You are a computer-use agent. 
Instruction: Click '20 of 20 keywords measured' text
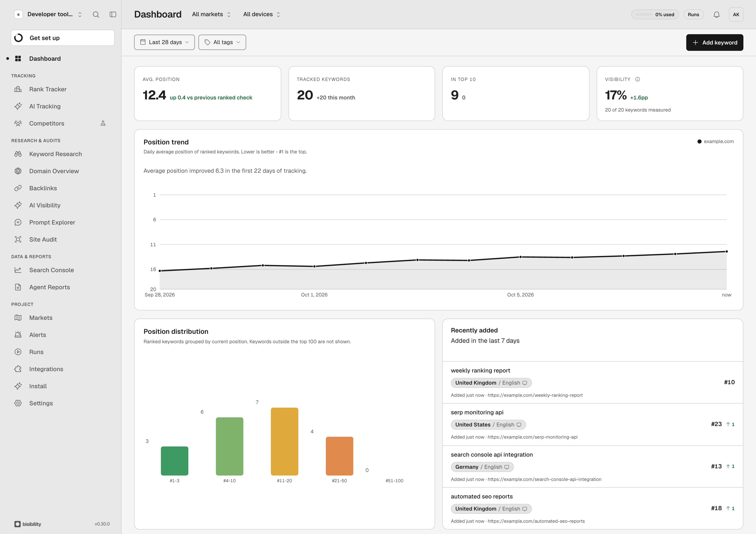point(637,110)
